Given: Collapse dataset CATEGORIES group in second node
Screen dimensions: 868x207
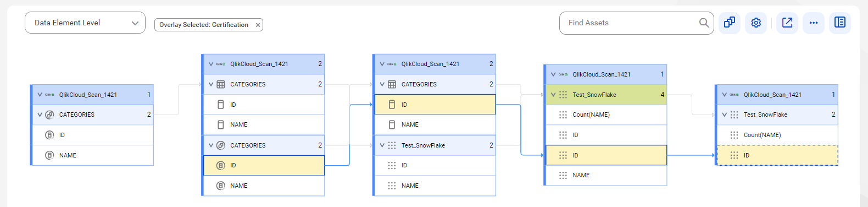Looking at the screenshot, I should pos(211,145).
